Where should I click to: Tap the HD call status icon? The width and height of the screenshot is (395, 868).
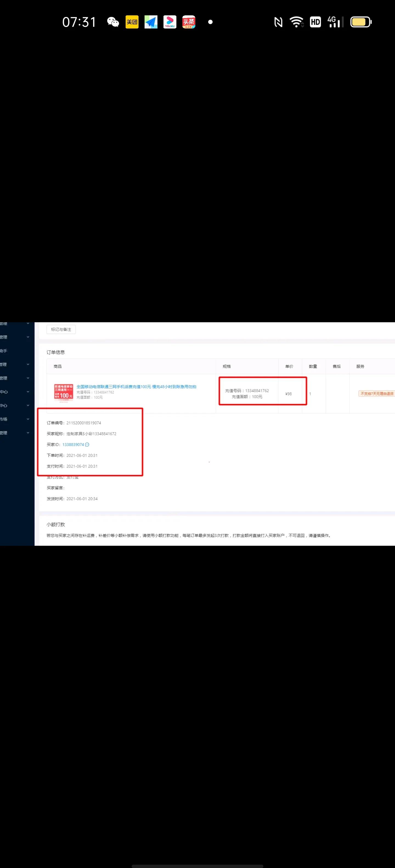coord(315,22)
